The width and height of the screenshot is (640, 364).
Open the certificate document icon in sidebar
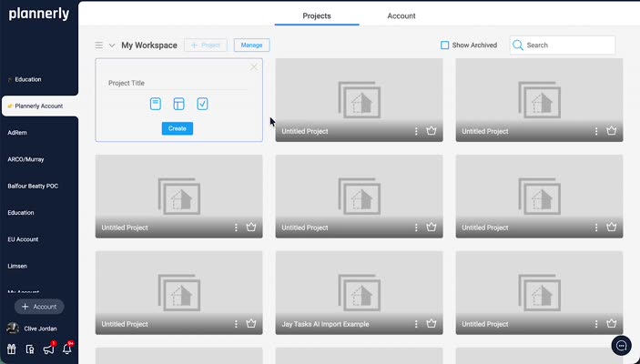click(x=30, y=349)
